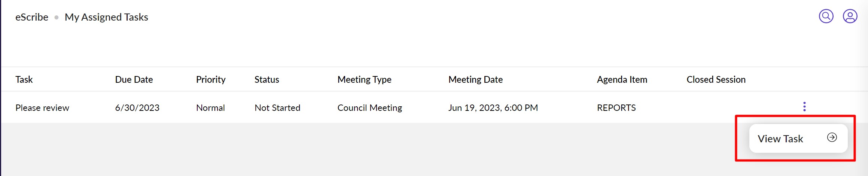The height and width of the screenshot is (176, 868).
Task: Sort by the Agenda Item column header
Action: (622, 79)
